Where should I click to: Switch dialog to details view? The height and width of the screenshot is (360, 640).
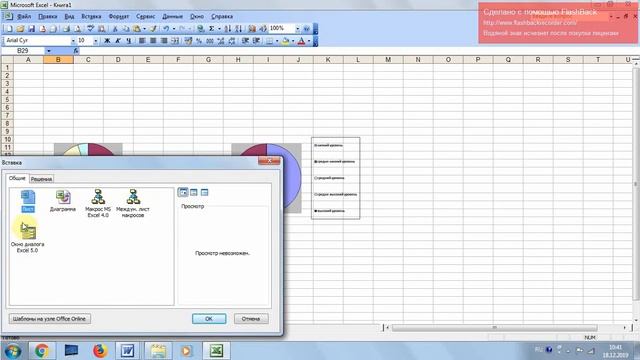pyautogui.click(x=204, y=192)
